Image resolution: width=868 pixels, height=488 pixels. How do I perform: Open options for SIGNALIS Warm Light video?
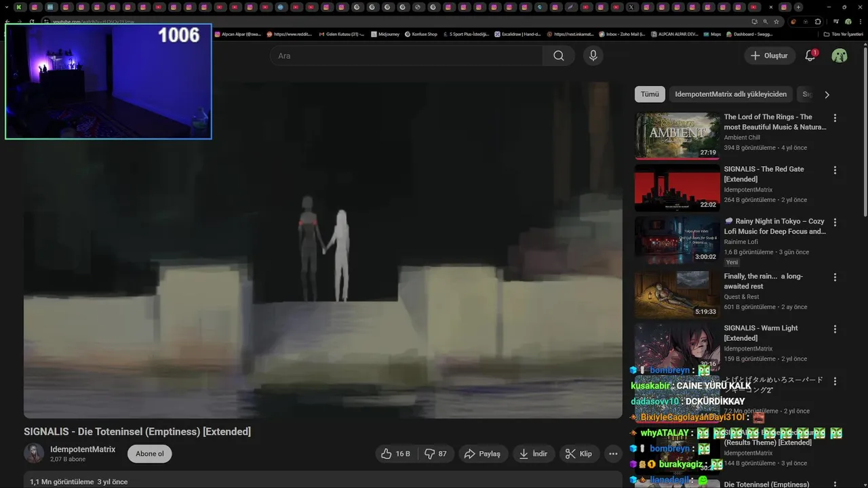tap(835, 329)
